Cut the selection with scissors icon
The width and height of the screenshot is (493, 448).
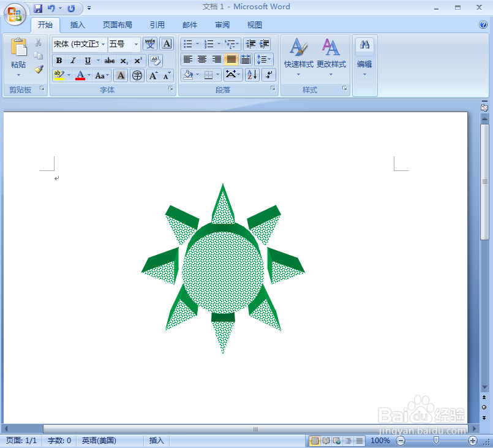pos(39,42)
